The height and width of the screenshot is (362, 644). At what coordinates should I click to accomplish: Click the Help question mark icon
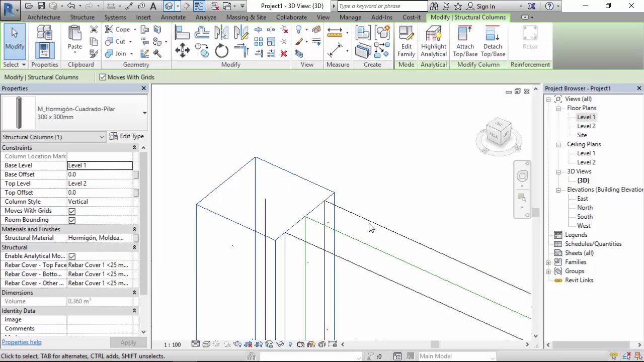549,6
